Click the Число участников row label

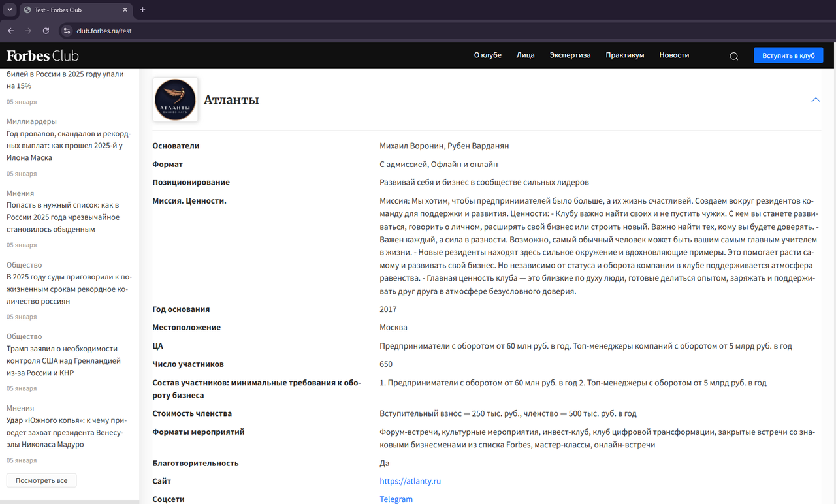(188, 364)
